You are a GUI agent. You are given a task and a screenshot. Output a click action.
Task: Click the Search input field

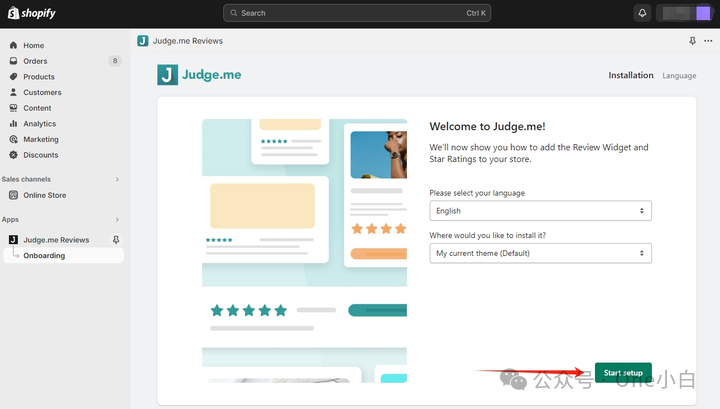357,13
